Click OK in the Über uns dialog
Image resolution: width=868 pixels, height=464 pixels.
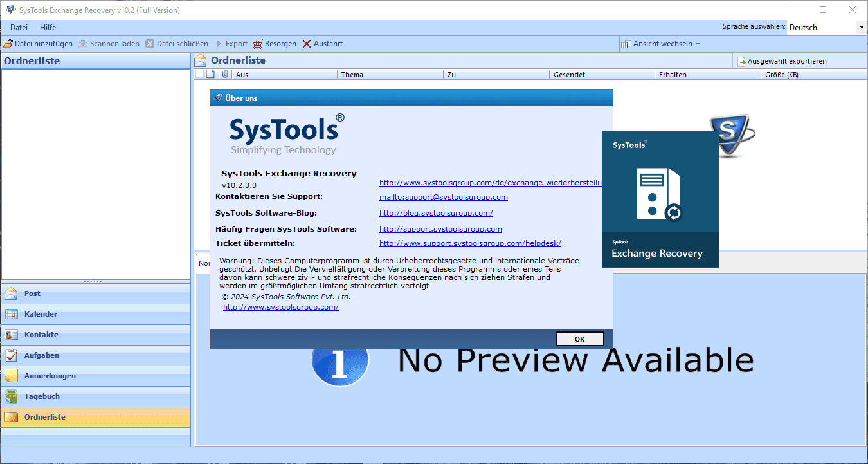point(580,339)
